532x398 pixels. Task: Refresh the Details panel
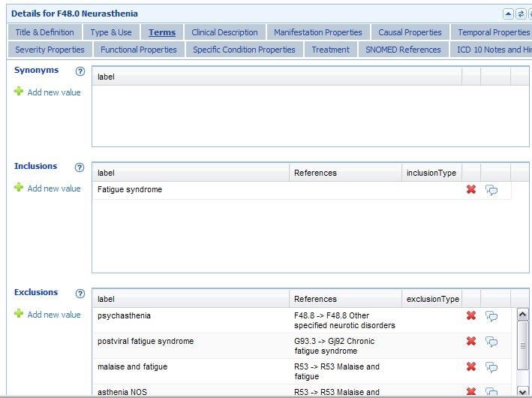click(520, 14)
